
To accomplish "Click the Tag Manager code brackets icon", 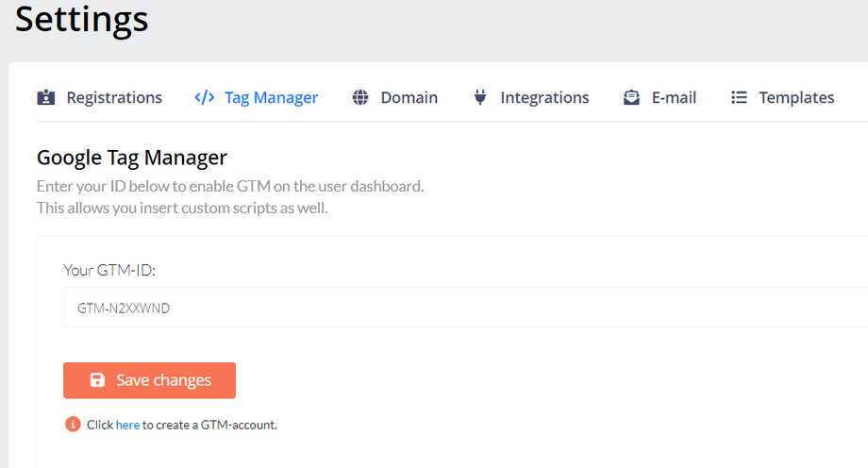I will (x=204, y=97).
